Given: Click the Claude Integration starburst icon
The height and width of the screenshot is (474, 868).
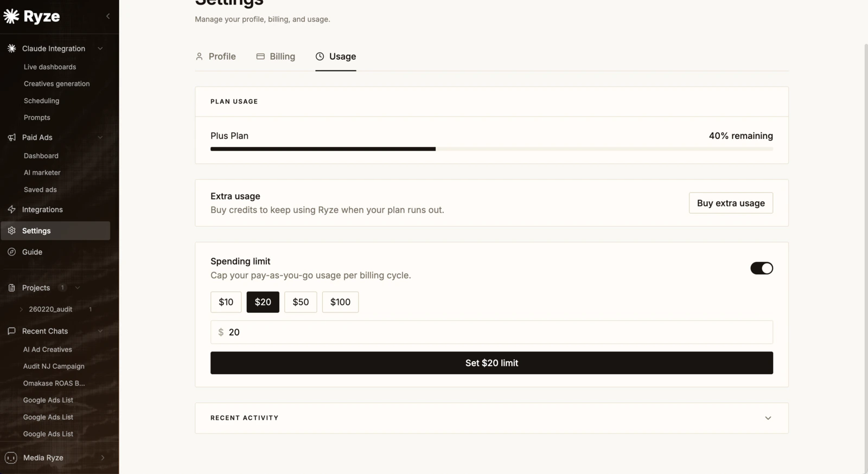Looking at the screenshot, I should (11, 48).
